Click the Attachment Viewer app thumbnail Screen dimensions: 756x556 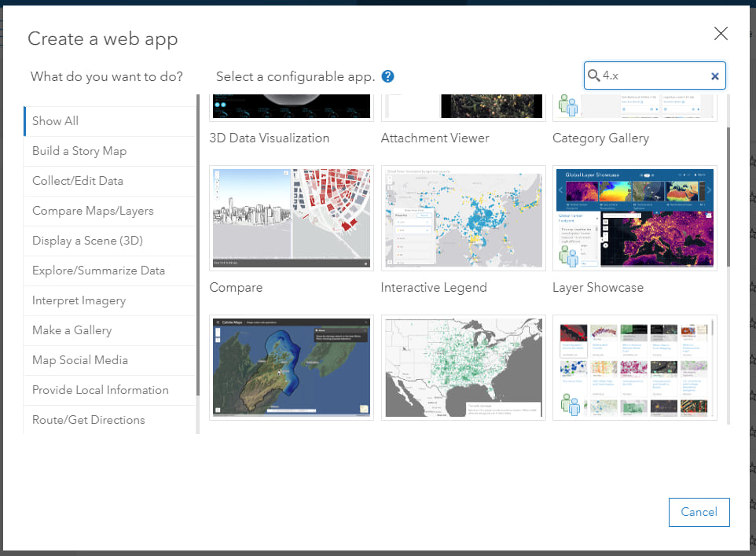click(463, 105)
